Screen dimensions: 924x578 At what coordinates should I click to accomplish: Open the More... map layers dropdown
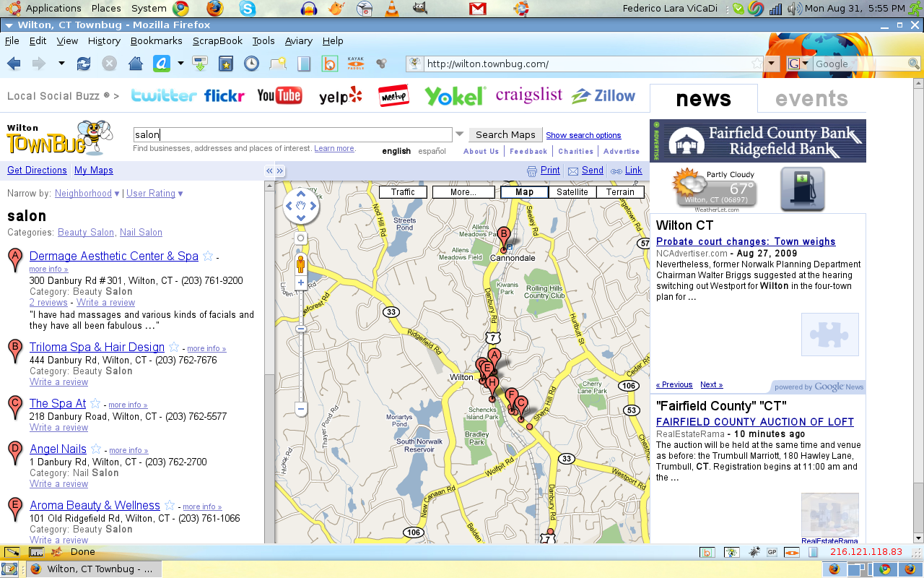463,192
